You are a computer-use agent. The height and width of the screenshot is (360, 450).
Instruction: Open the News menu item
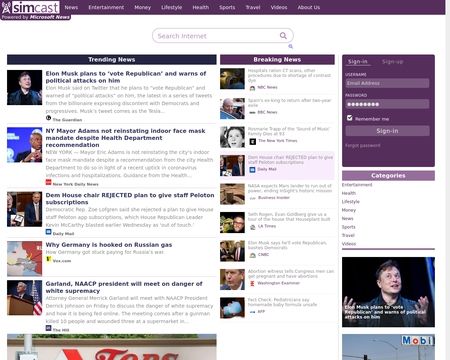71,7
